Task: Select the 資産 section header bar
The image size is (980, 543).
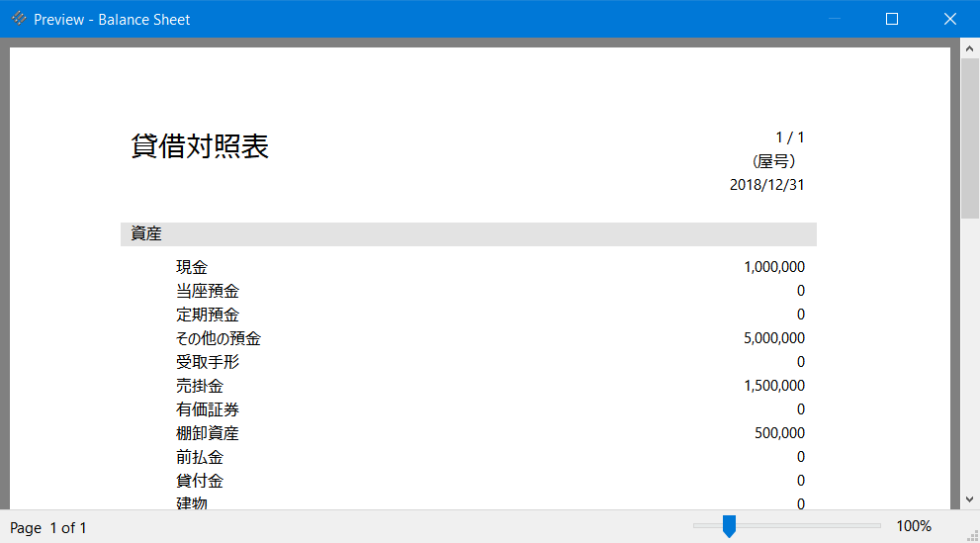Action: [468, 234]
